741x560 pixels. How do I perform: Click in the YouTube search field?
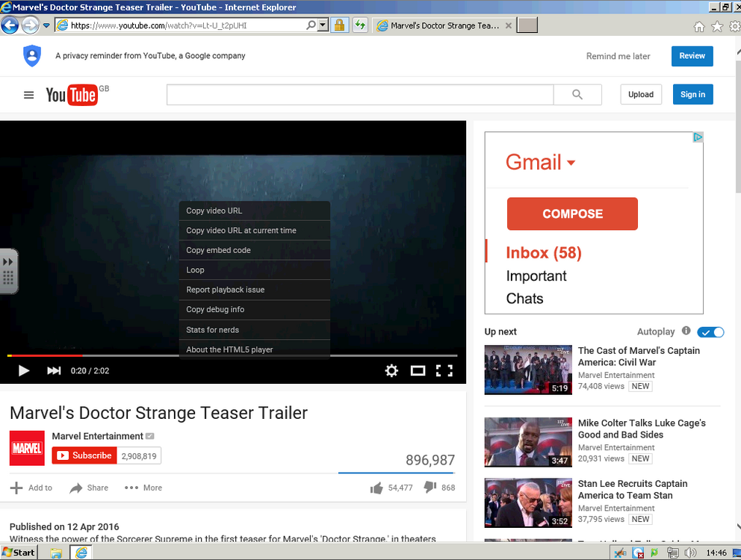coord(360,95)
